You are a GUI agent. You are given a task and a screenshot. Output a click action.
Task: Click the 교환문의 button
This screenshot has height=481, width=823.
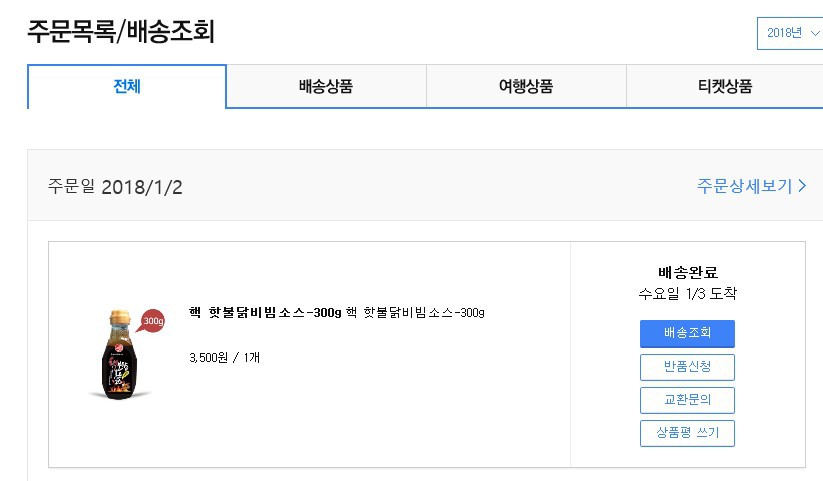point(687,400)
